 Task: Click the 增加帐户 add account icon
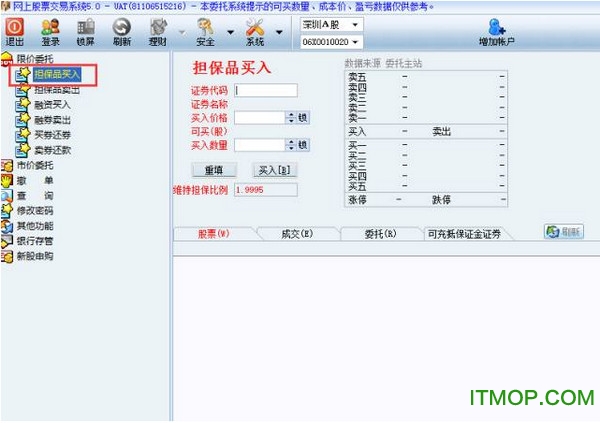(497, 32)
